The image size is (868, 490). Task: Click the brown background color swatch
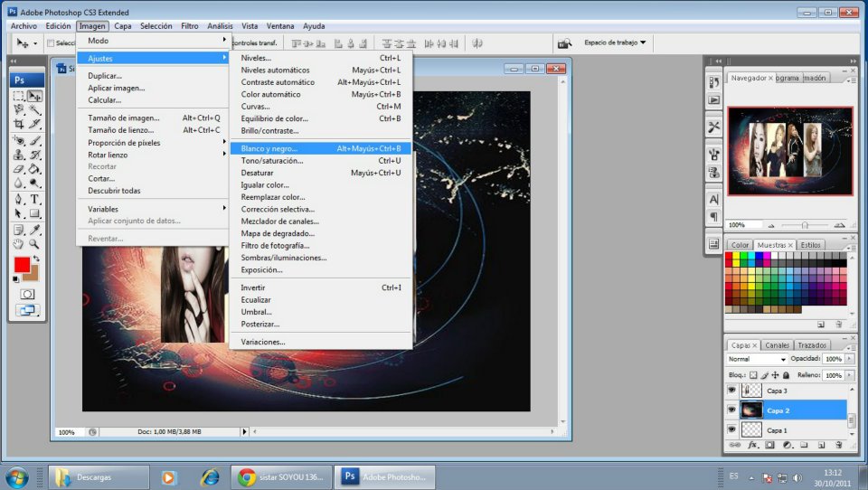point(33,275)
